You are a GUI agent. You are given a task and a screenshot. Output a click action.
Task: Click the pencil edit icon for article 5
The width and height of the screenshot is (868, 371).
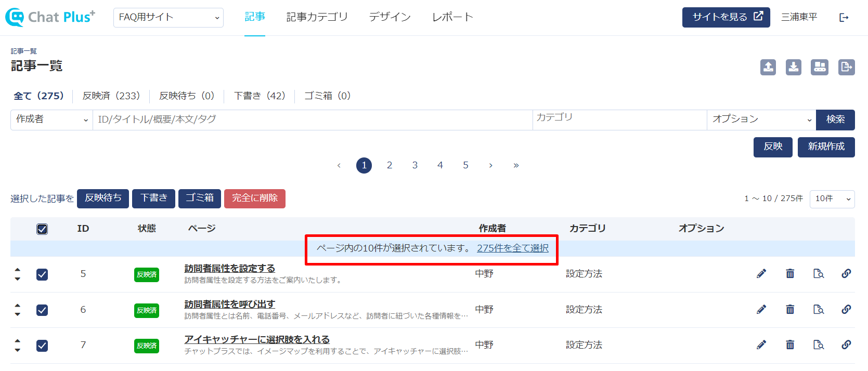(761, 274)
